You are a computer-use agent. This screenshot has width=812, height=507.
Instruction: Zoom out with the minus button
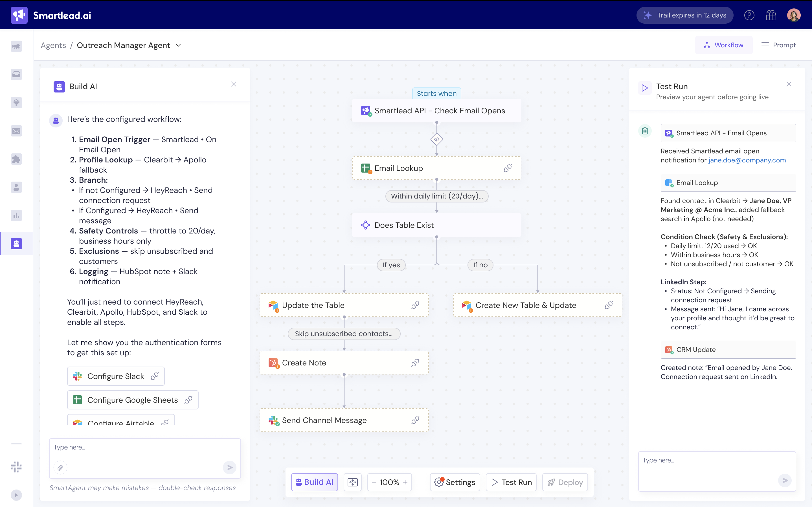tap(374, 482)
